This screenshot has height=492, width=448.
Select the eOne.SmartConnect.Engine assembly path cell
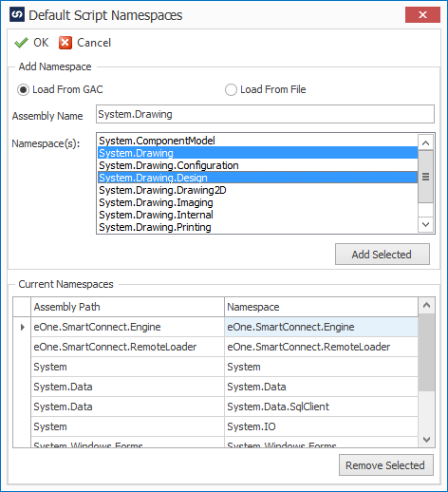127,327
